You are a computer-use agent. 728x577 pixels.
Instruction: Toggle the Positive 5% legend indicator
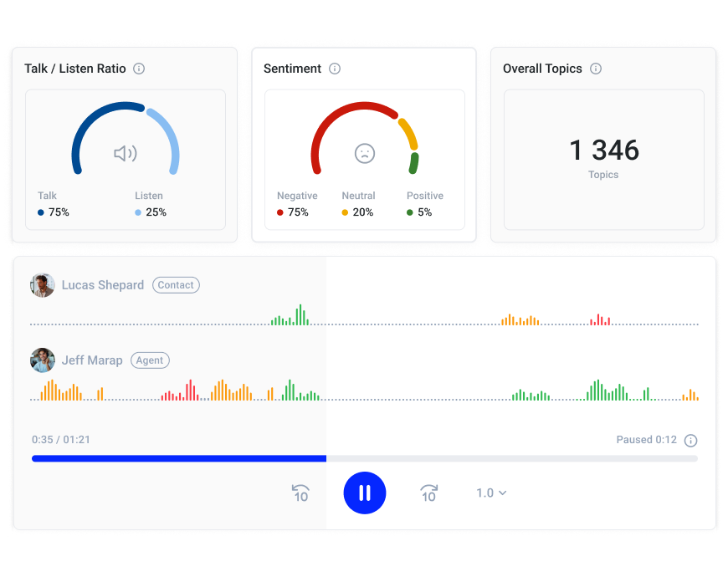[x=410, y=212]
